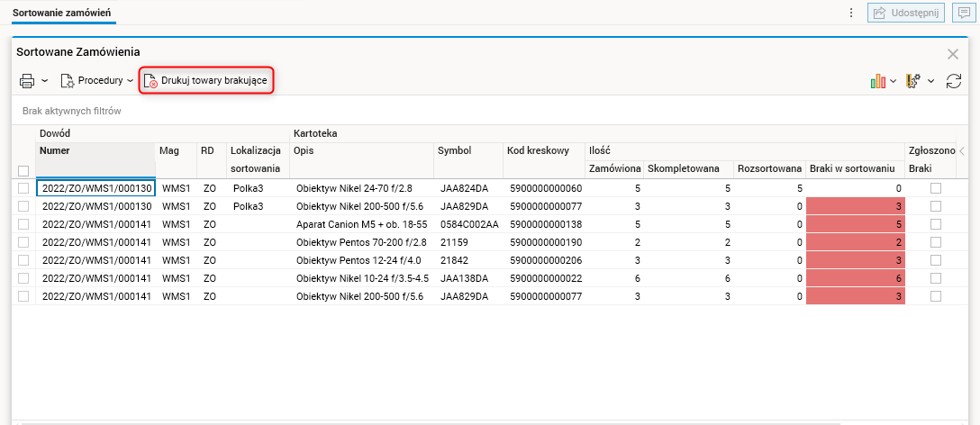980x425 pixels.
Task: Expand collapsed columns with the chevron arrow
Action: [963, 150]
